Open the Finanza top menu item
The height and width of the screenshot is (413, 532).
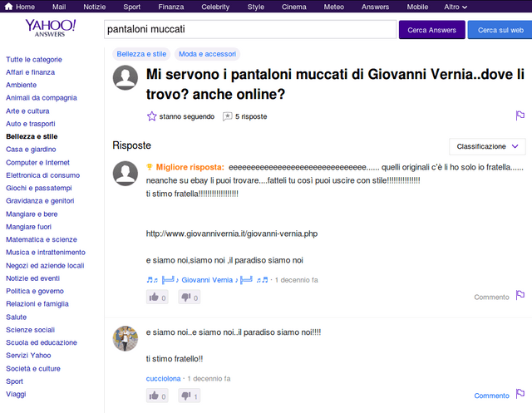point(171,7)
